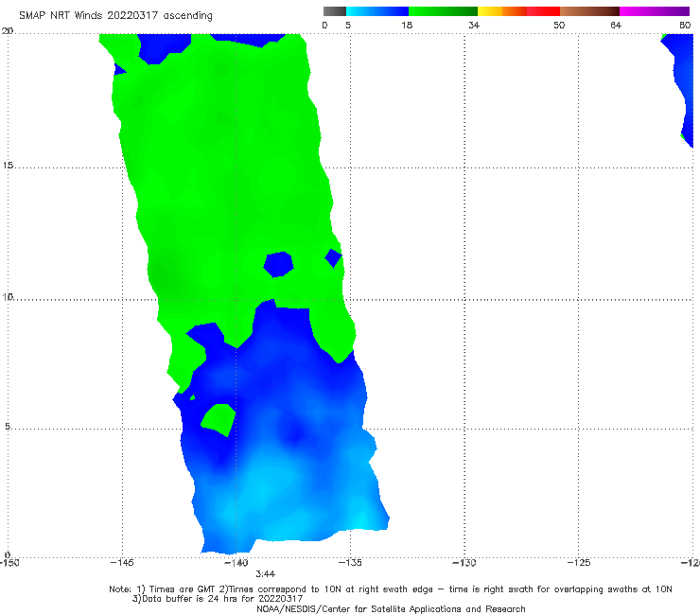Click the isolated green patch inside the blue area
The width and height of the screenshot is (700, 615).
(219, 420)
